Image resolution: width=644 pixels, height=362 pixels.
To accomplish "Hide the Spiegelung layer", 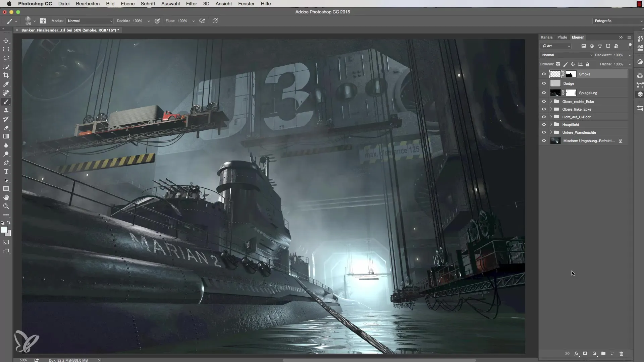I will pos(544,93).
